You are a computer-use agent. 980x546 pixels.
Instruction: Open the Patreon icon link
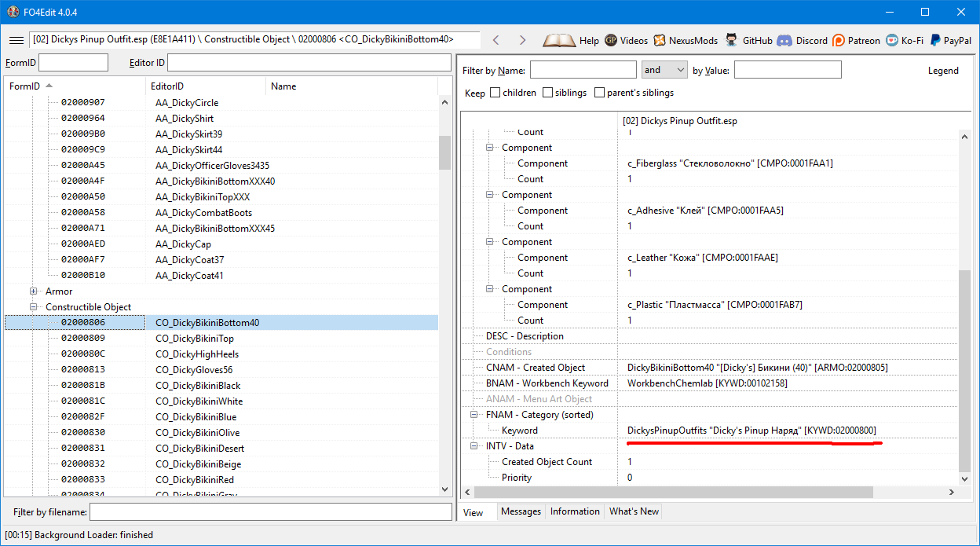point(839,40)
